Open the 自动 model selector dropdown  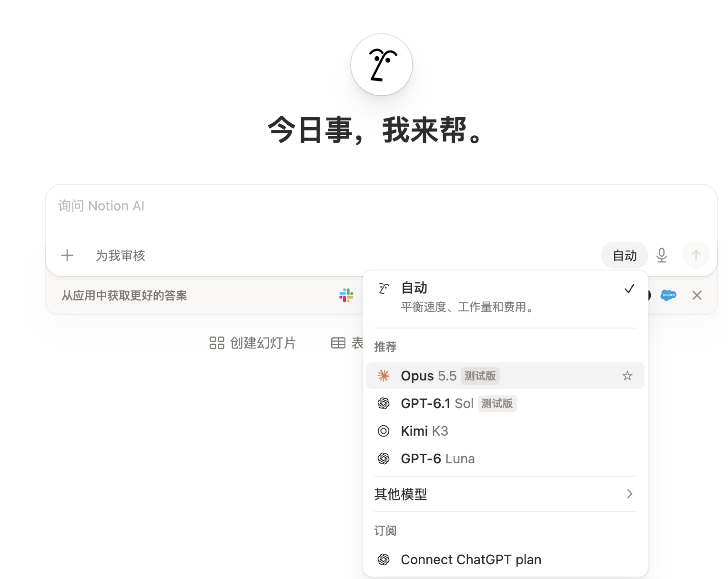click(625, 256)
